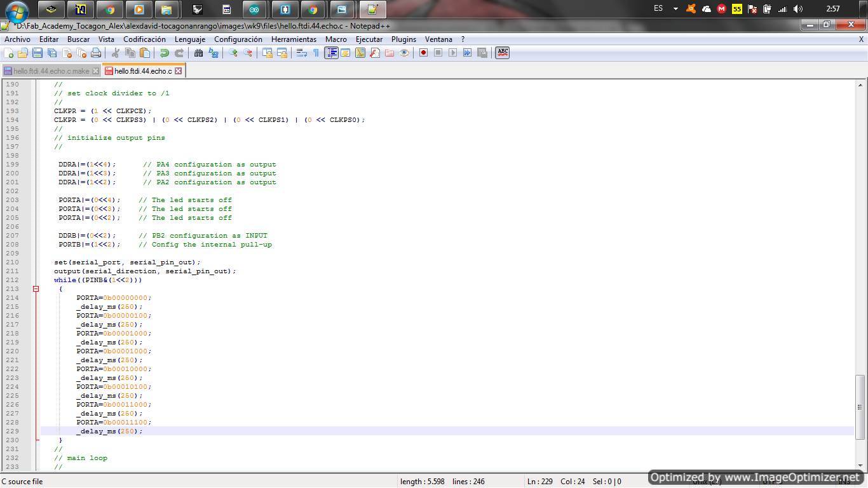This screenshot has height=488, width=868.
Task: Open the Ejecutar menu
Action: (369, 39)
